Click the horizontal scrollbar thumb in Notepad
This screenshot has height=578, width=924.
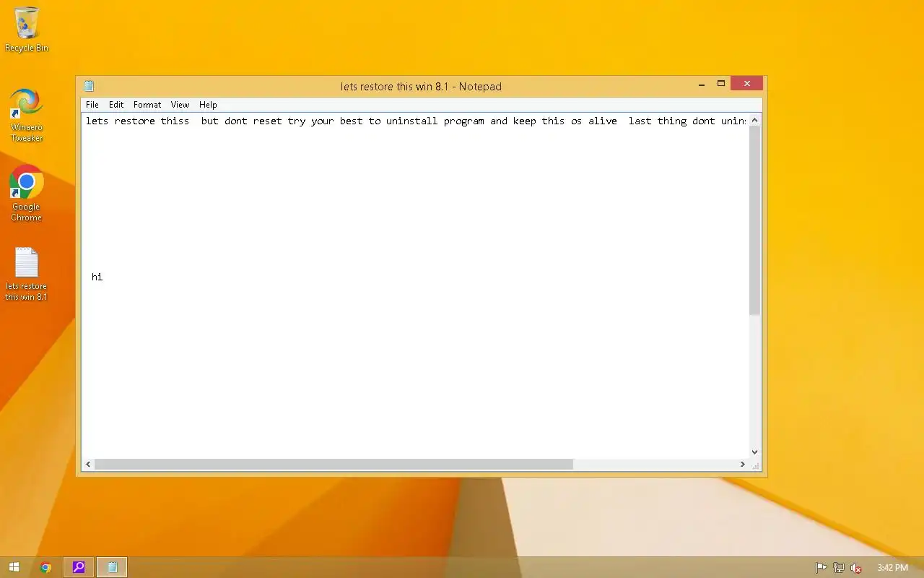coord(334,465)
